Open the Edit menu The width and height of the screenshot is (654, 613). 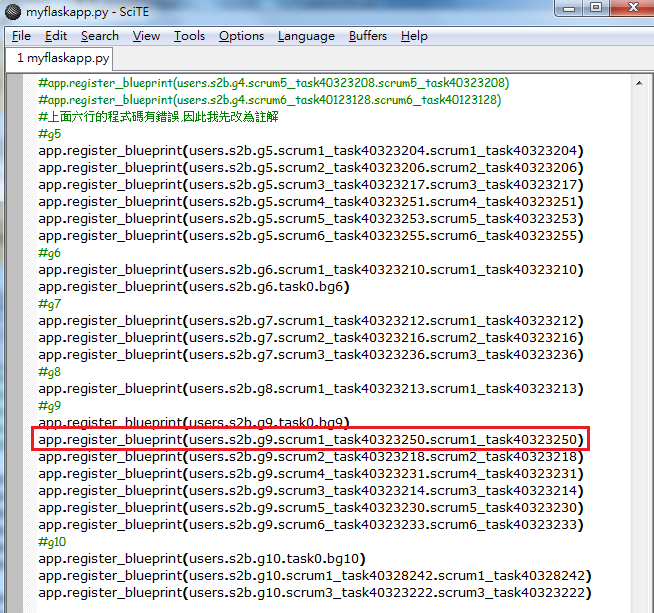point(56,36)
